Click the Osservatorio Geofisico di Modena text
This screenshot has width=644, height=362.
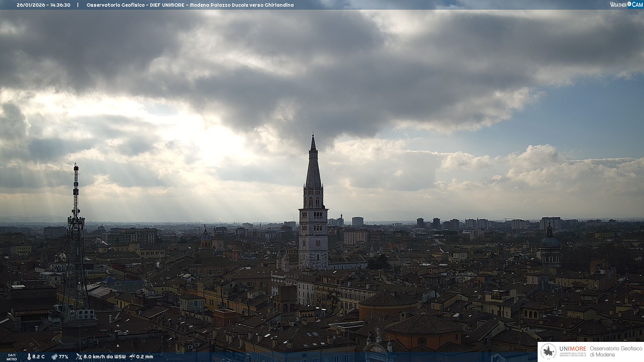[x=616, y=352]
